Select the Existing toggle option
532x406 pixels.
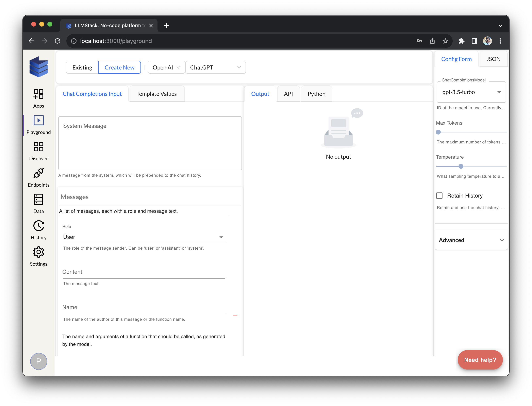[82, 67]
